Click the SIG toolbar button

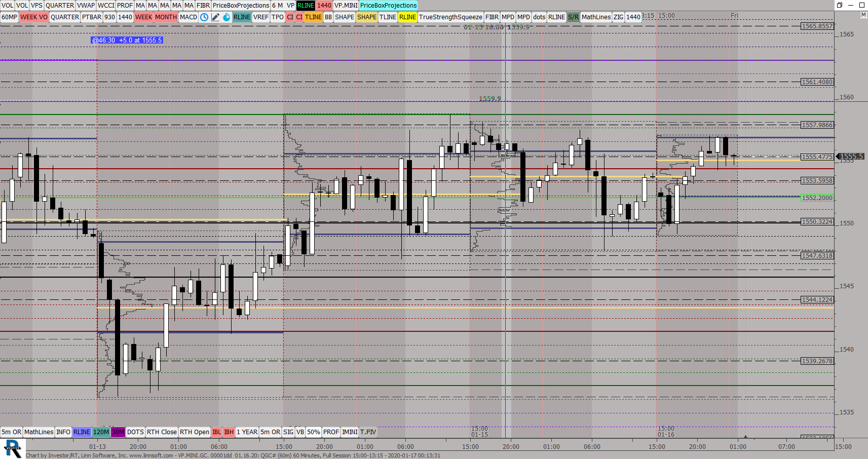288,432
